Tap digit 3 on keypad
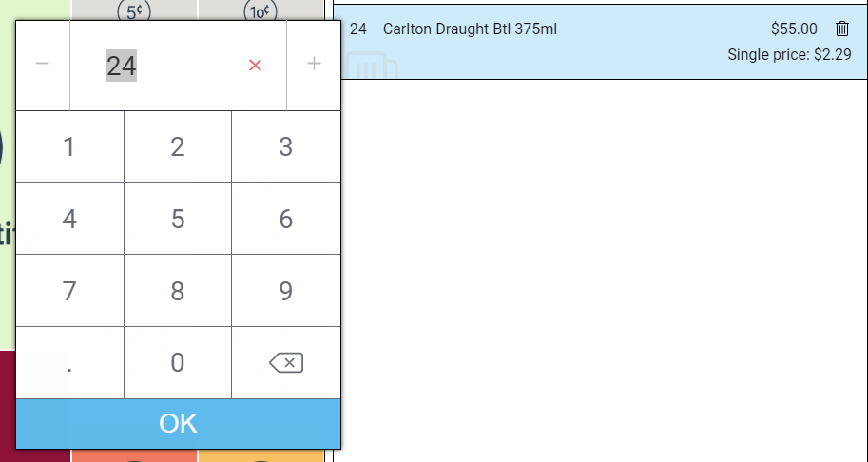 [285, 146]
